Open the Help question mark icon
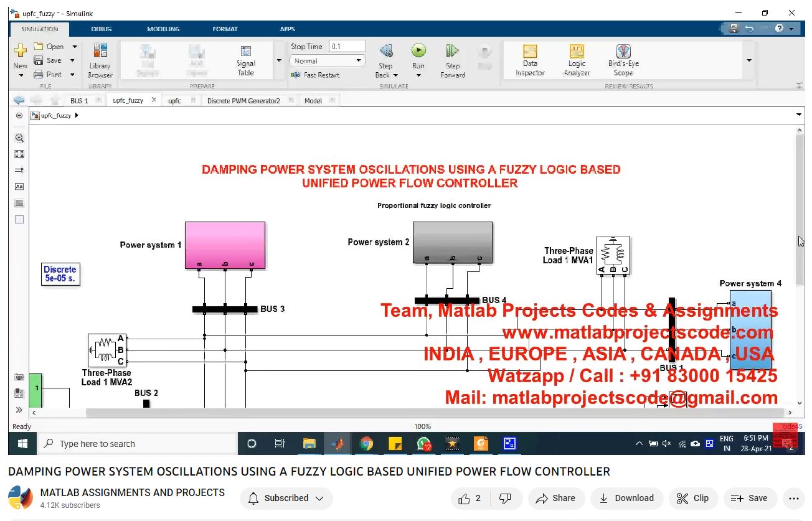The image size is (812, 521). pos(780,29)
